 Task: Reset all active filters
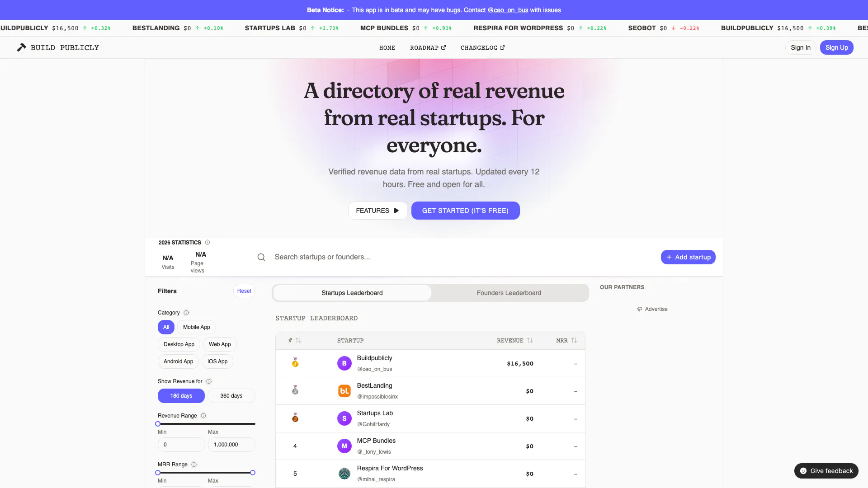click(x=244, y=291)
